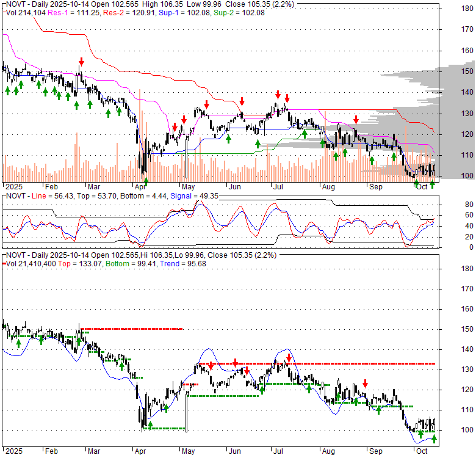Viewport: 476px width, 455px height.
Task: Click the red down arrow in July on bottom chart
Action: point(289,357)
